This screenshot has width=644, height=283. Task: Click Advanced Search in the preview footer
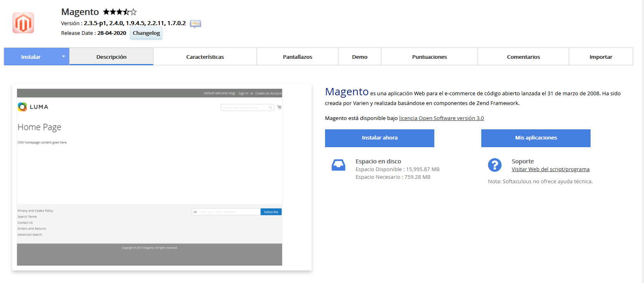[x=30, y=235]
